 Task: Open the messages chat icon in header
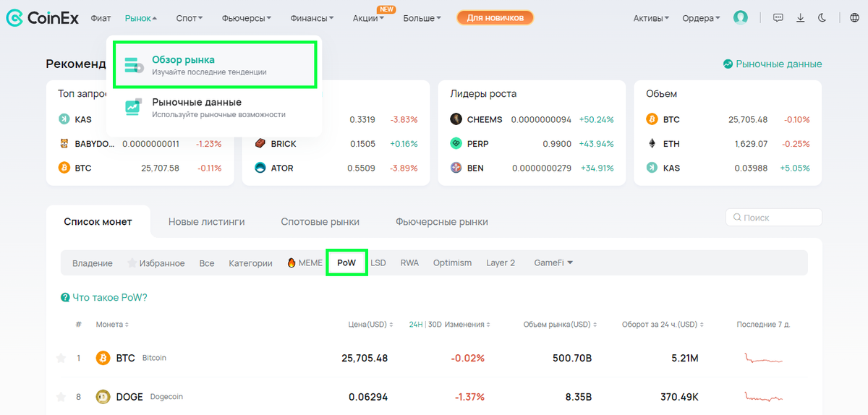(x=778, y=17)
